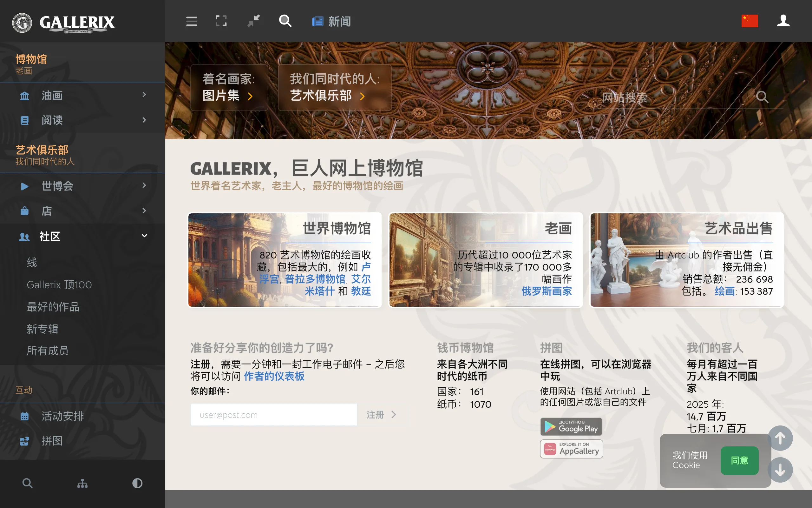
Task: Open 最好的作品 submenu item
Action: 53,307
